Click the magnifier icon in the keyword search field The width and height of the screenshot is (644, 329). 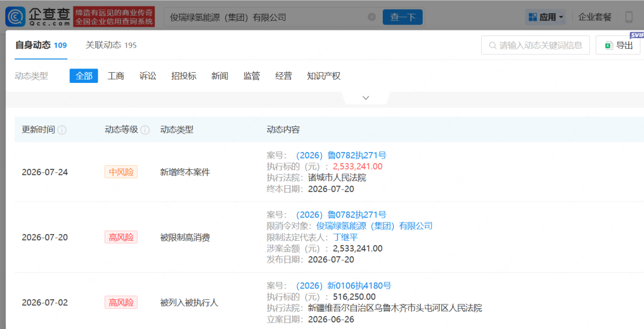pyautogui.click(x=493, y=45)
